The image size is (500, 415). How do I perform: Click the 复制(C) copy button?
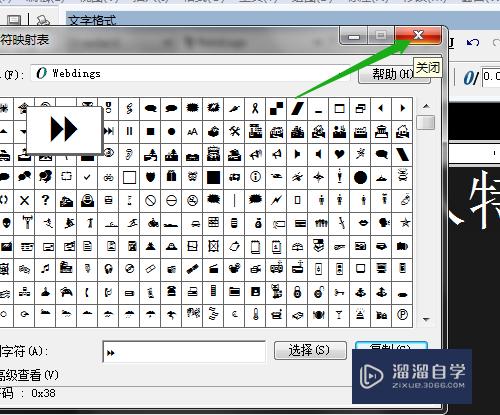[391, 347]
